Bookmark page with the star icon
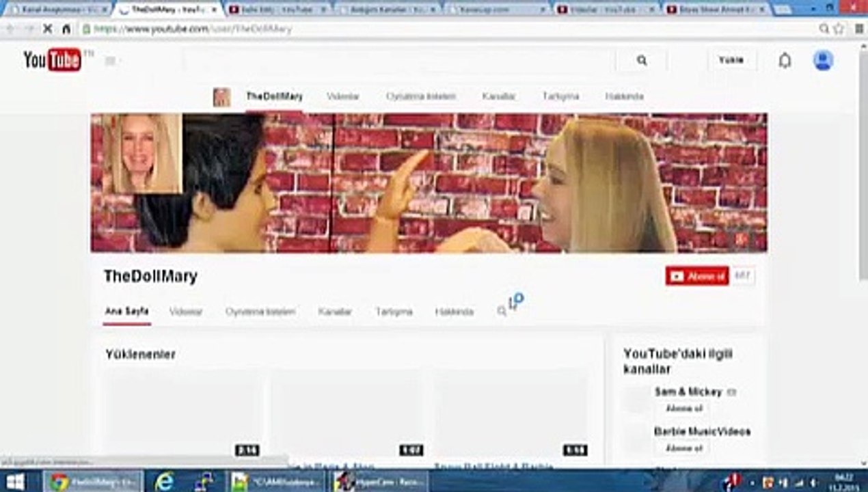Image resolution: width=868 pixels, height=492 pixels. pos(839,29)
